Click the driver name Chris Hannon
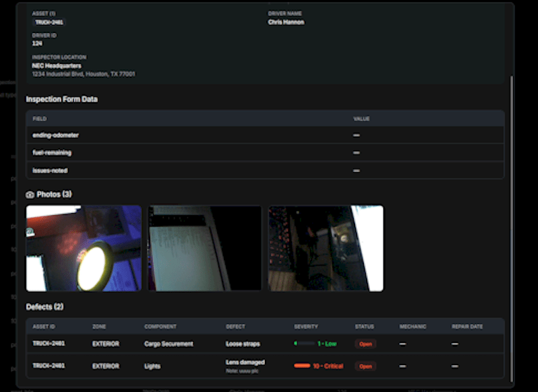This screenshot has width=538, height=392. (x=286, y=22)
